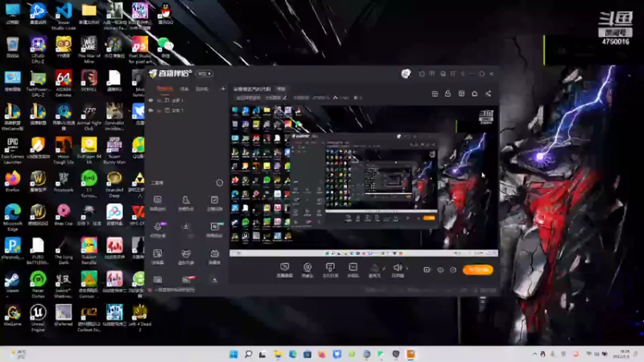Screen dimensions: 644x362
Task: Switch to the third scene tab
Action: pyautogui.click(x=202, y=88)
